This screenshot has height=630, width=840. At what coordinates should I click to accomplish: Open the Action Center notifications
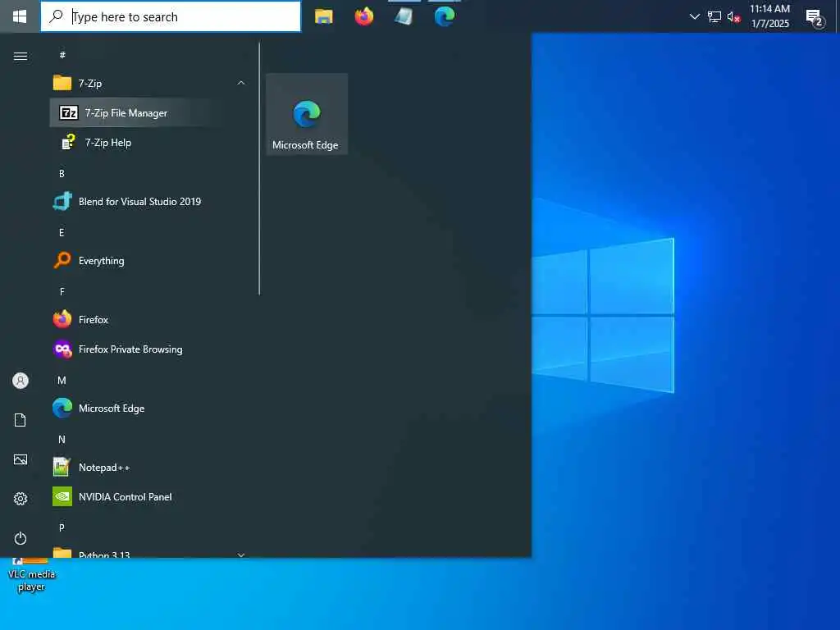[x=815, y=18]
